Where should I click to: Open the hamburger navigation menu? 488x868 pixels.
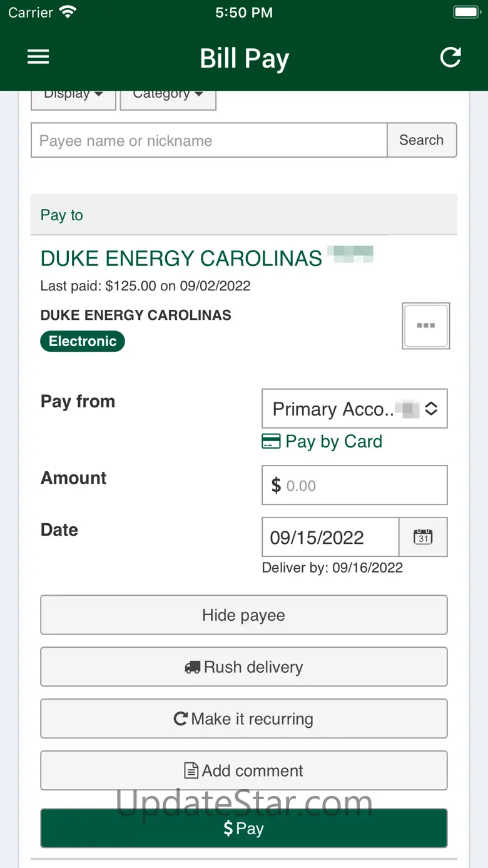38,57
